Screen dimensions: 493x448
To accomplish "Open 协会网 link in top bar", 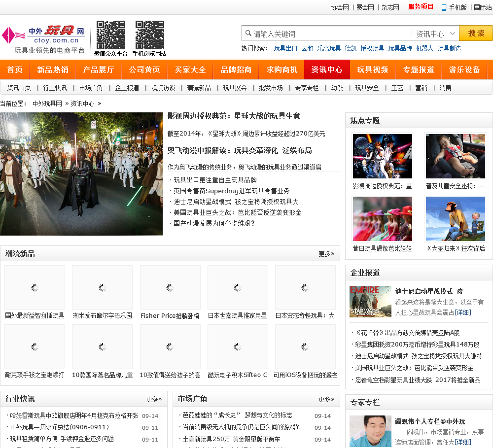I will [x=340, y=7].
